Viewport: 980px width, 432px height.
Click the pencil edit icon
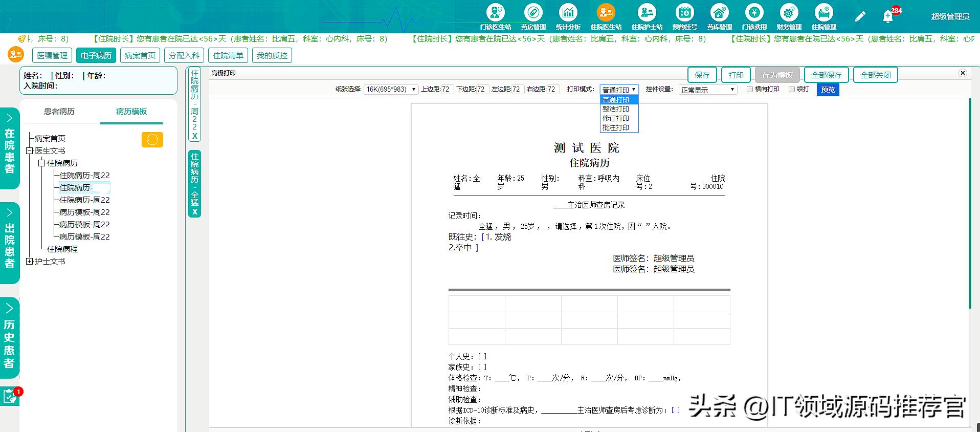tap(860, 16)
